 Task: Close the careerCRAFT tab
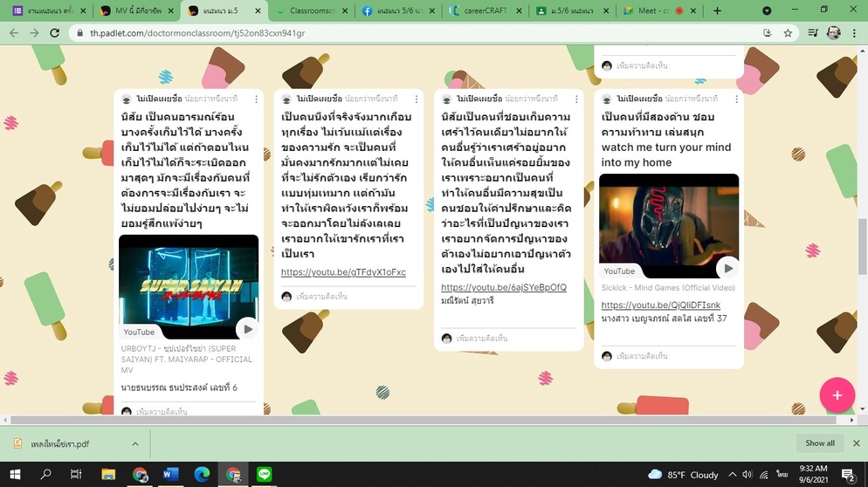[x=518, y=10]
